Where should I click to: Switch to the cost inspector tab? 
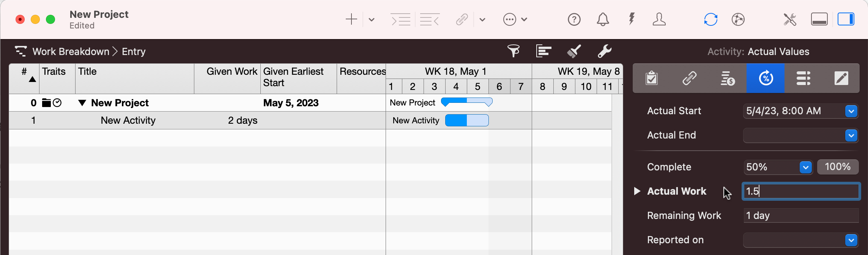pyautogui.click(x=728, y=79)
